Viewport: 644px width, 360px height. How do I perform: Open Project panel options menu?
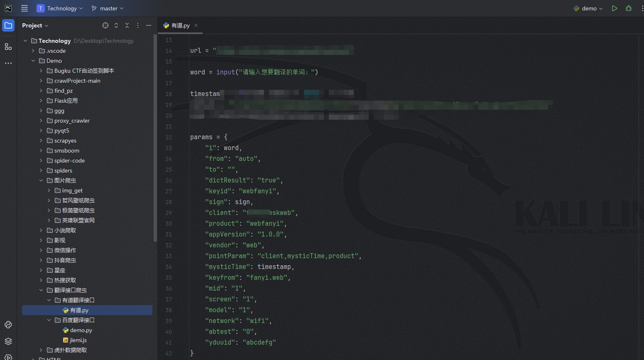[x=138, y=25]
